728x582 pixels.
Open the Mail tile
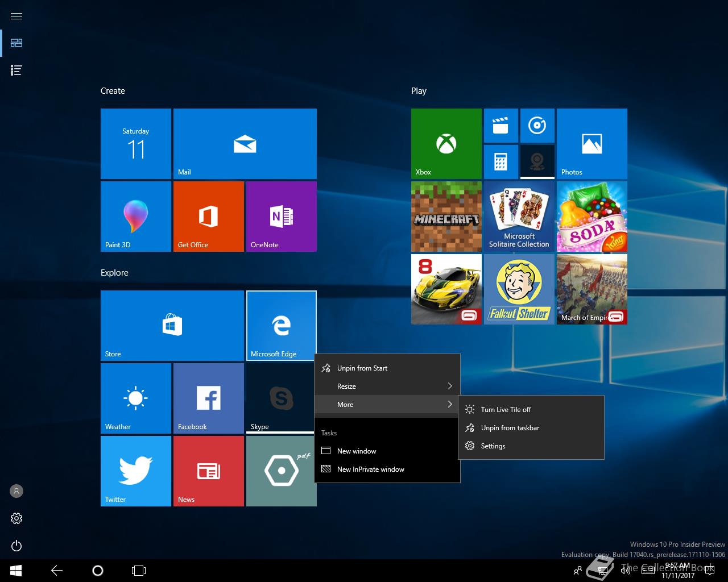pos(245,144)
